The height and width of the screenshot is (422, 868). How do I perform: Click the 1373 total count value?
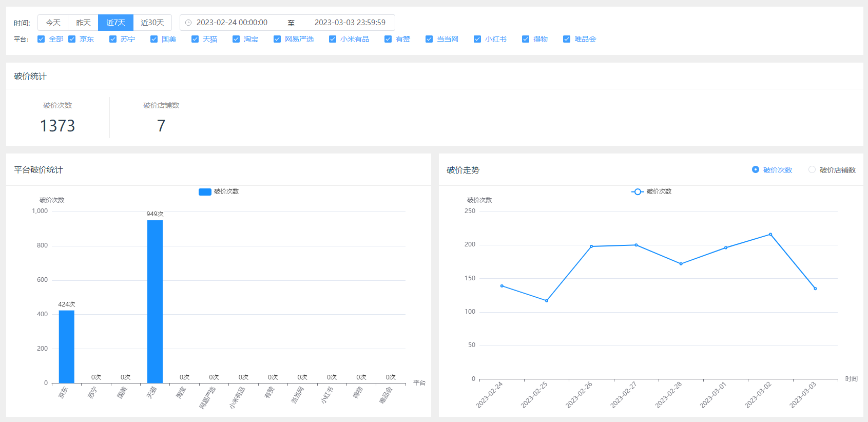[57, 126]
